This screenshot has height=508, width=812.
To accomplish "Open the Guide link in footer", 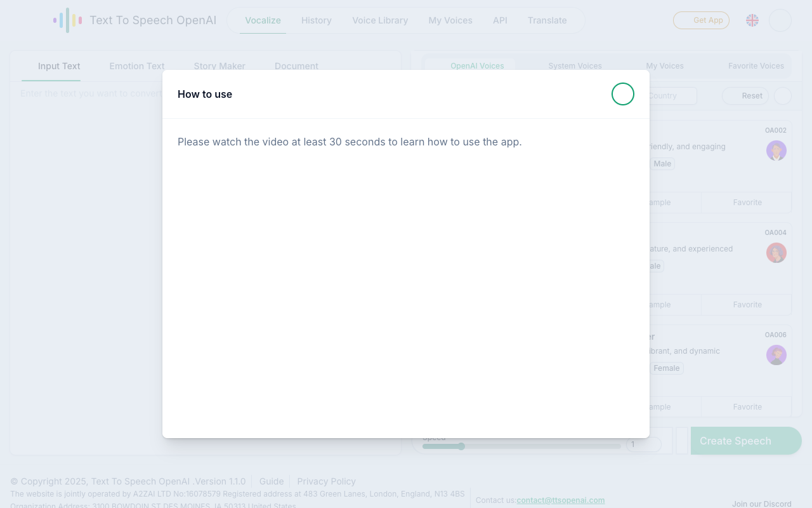I will (272, 481).
